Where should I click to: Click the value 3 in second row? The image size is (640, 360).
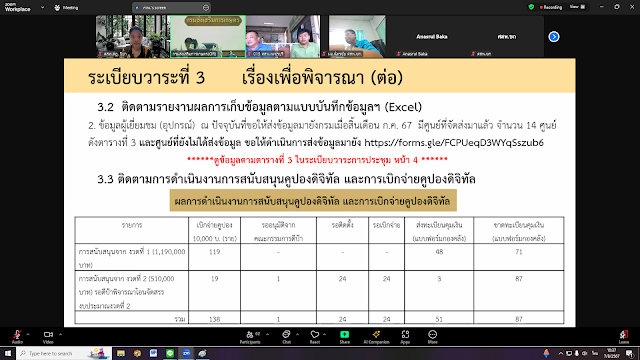tap(439, 279)
